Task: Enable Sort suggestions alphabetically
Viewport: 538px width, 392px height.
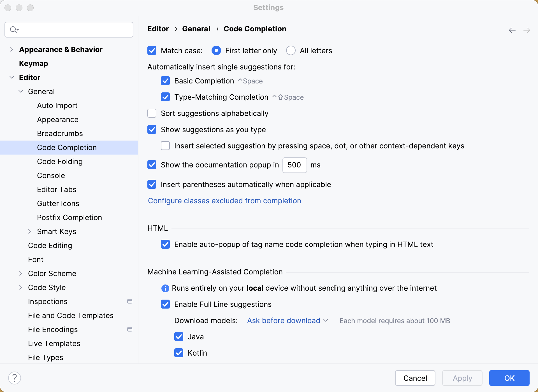Action: coord(152,113)
